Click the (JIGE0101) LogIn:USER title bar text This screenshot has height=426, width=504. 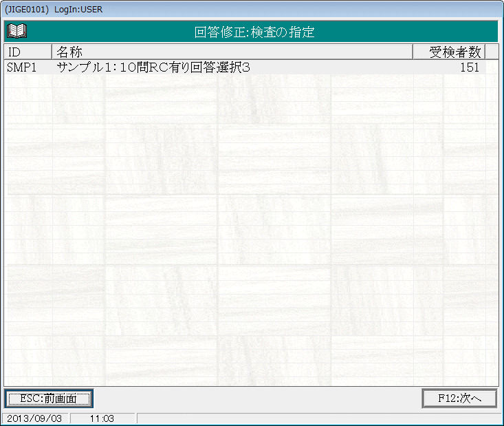tap(54, 10)
